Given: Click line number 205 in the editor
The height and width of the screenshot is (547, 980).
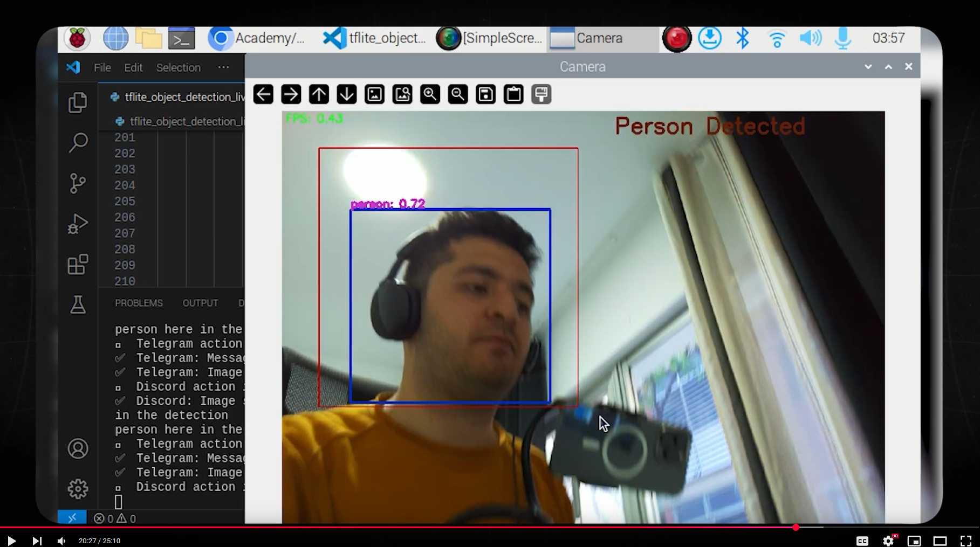Looking at the screenshot, I should coord(125,201).
